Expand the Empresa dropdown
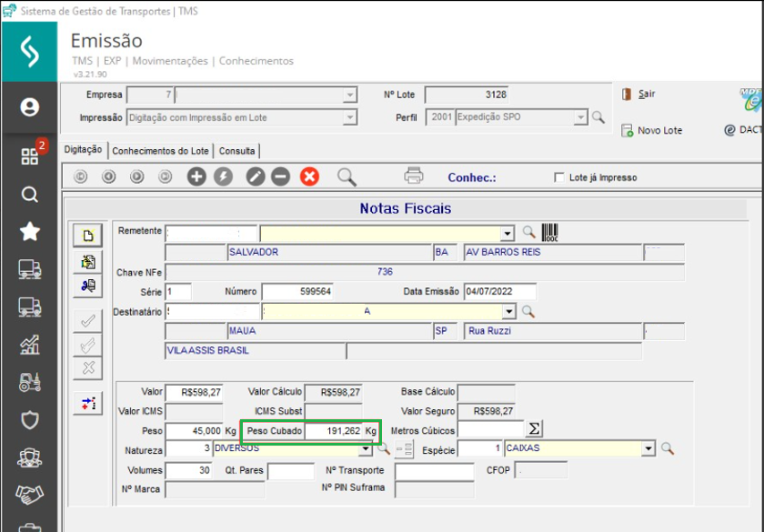 (x=349, y=95)
